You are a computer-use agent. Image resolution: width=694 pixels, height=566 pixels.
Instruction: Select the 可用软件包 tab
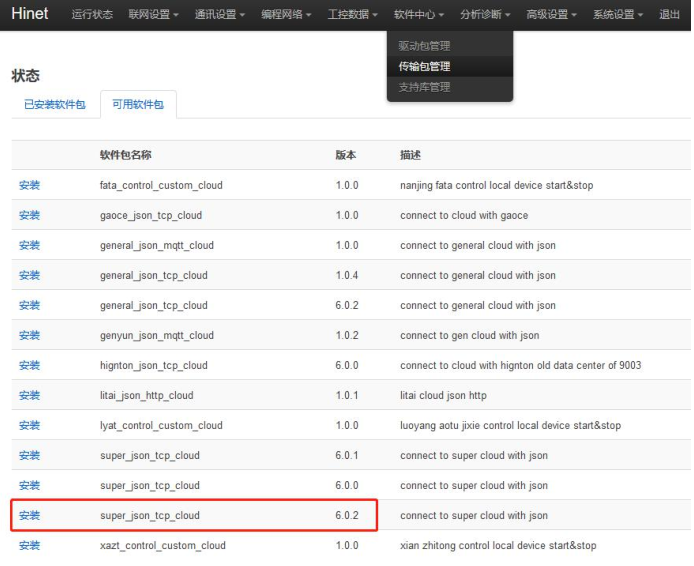click(138, 104)
